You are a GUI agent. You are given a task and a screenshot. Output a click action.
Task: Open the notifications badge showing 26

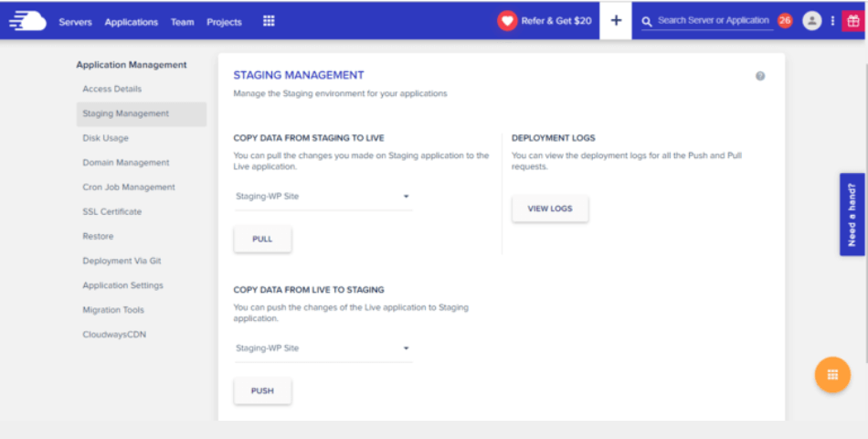click(785, 21)
